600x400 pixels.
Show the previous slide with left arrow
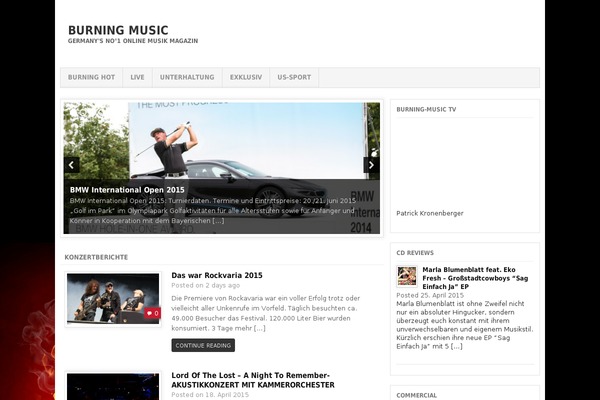tap(72, 165)
